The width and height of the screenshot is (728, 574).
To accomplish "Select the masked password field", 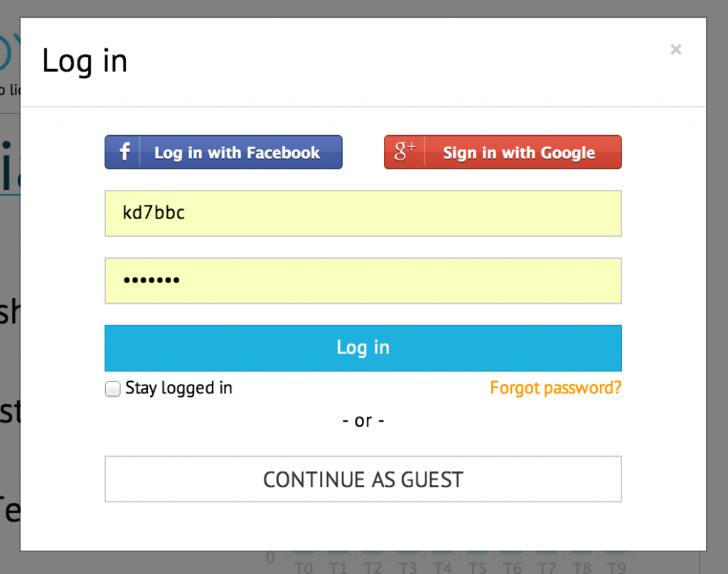I will (x=363, y=280).
